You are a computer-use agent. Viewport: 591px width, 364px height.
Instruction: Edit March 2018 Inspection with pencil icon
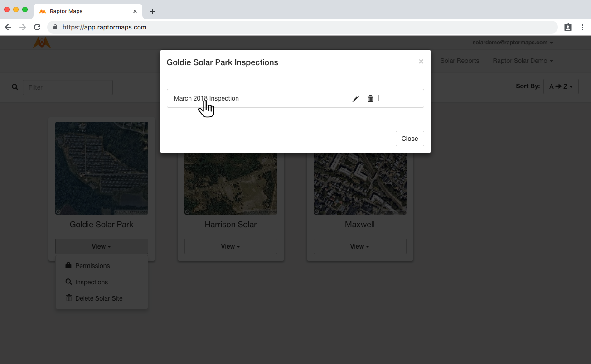(356, 99)
